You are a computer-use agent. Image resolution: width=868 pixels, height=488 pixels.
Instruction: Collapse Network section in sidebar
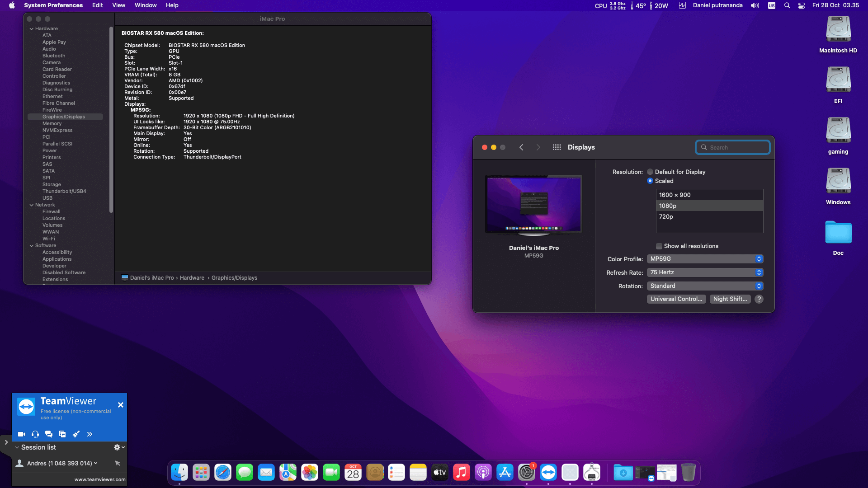[32, 205]
